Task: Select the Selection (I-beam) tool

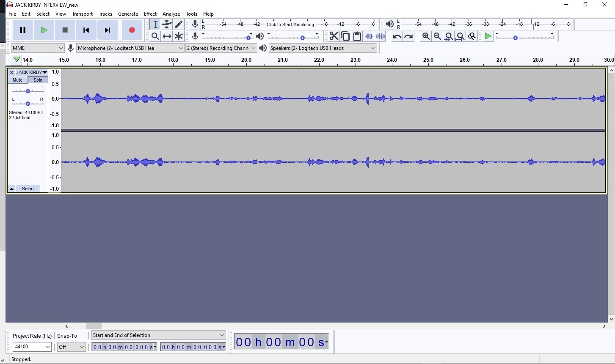Action: coord(155,25)
